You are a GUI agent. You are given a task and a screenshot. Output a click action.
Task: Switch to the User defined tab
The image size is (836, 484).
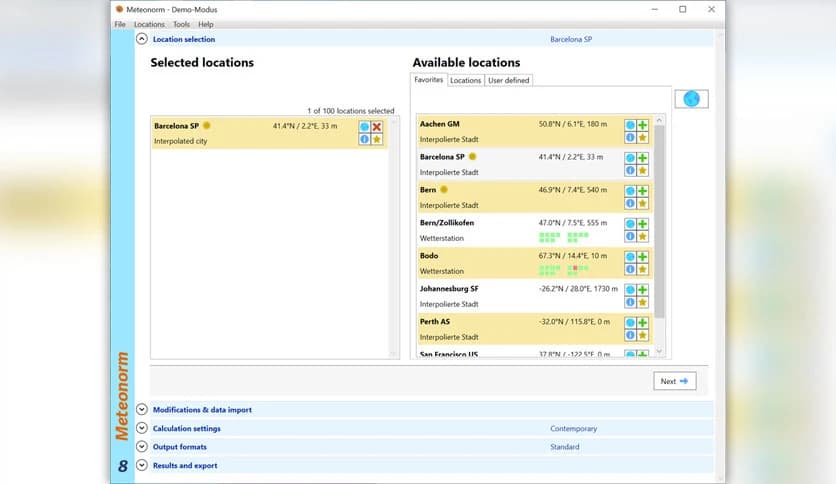click(x=509, y=80)
